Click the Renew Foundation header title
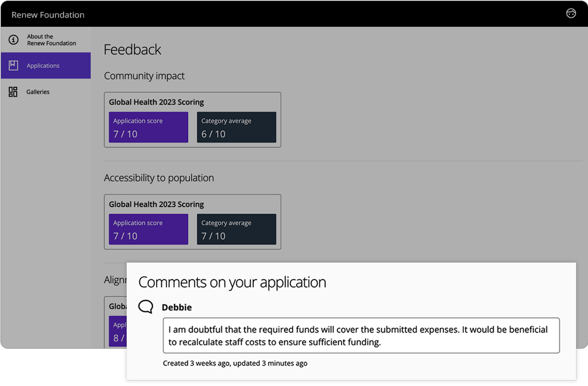 48,15
